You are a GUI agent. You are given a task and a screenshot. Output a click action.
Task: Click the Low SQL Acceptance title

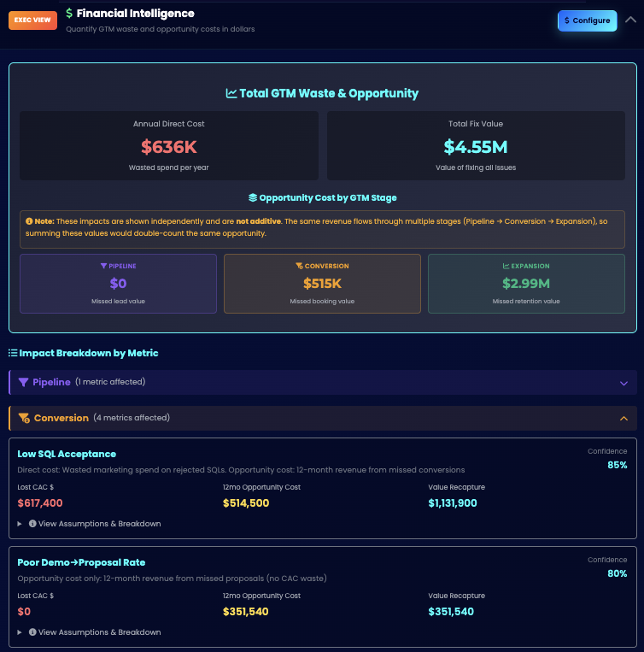coord(67,454)
